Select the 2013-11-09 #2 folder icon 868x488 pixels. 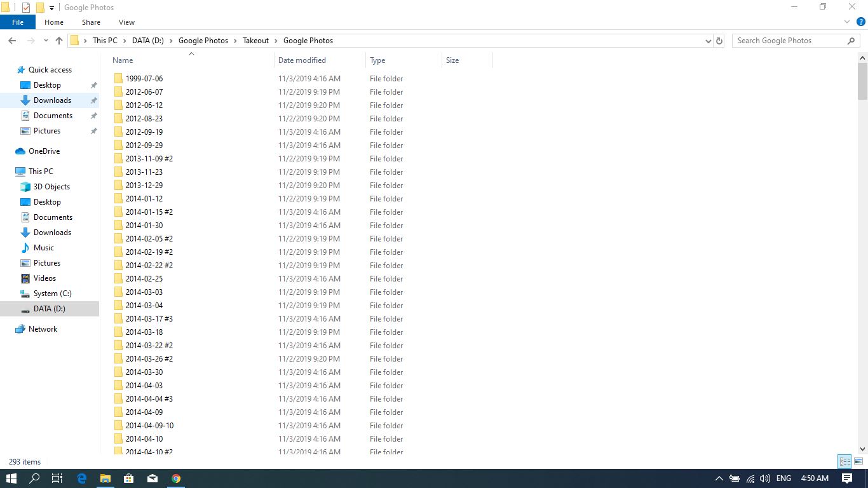click(118, 159)
